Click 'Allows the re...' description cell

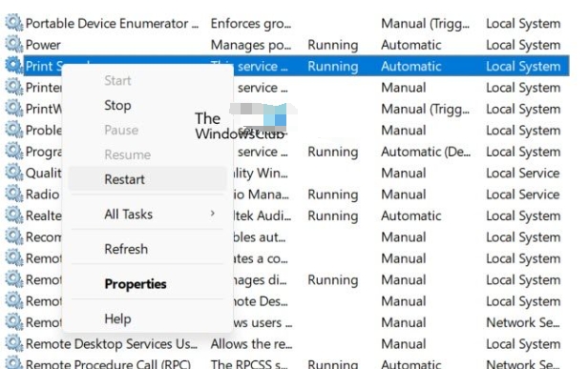(251, 344)
